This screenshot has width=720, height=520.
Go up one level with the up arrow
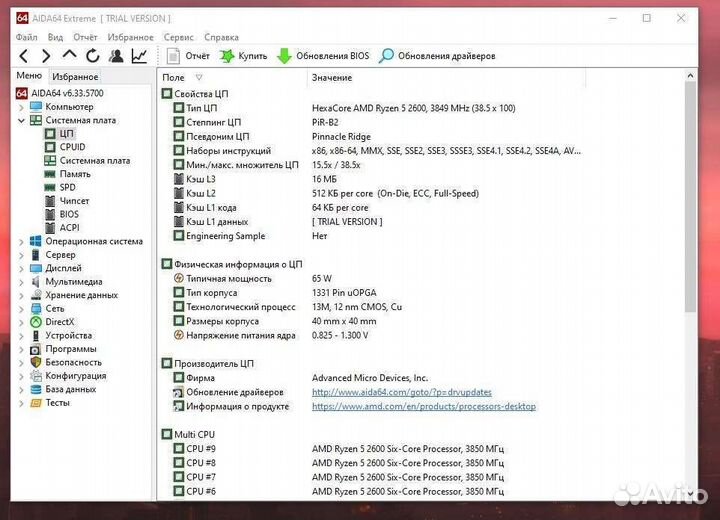(70, 56)
